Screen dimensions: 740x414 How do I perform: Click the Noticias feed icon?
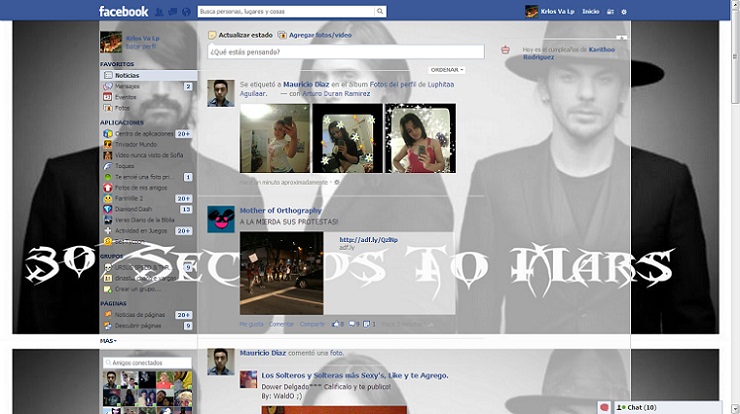108,76
